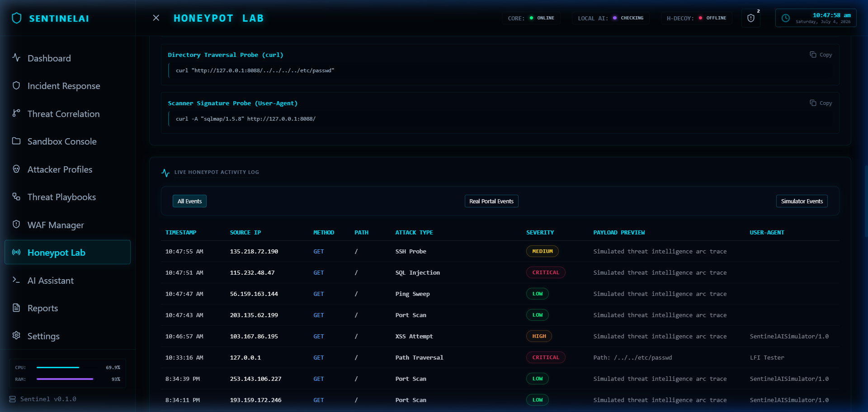This screenshot has height=412, width=868.
Task: Open Dashboard from the sidebar
Action: tap(68, 58)
